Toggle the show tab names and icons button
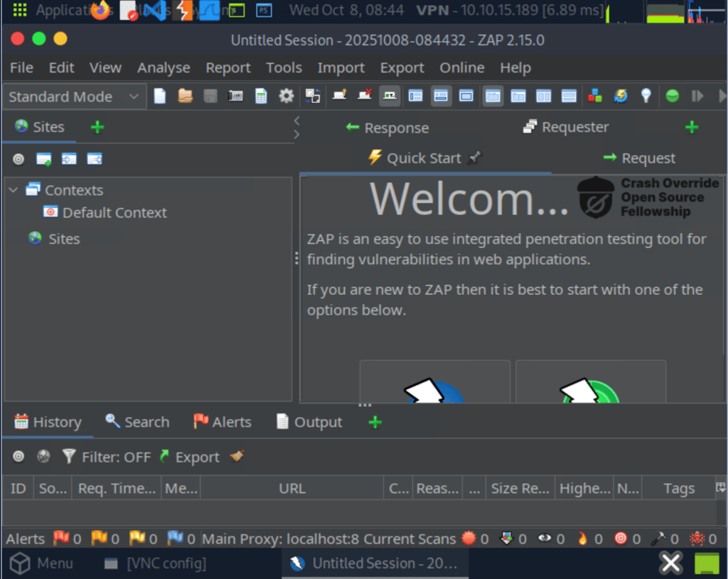 coord(390,96)
